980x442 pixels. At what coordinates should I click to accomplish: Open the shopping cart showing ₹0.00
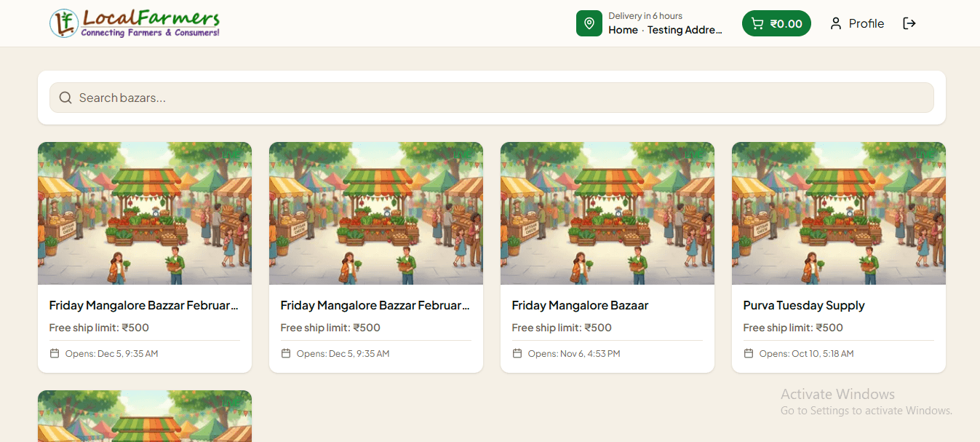coord(776,23)
